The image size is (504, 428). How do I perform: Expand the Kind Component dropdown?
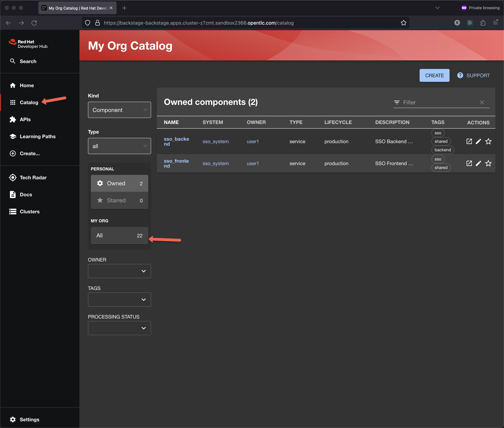click(119, 110)
